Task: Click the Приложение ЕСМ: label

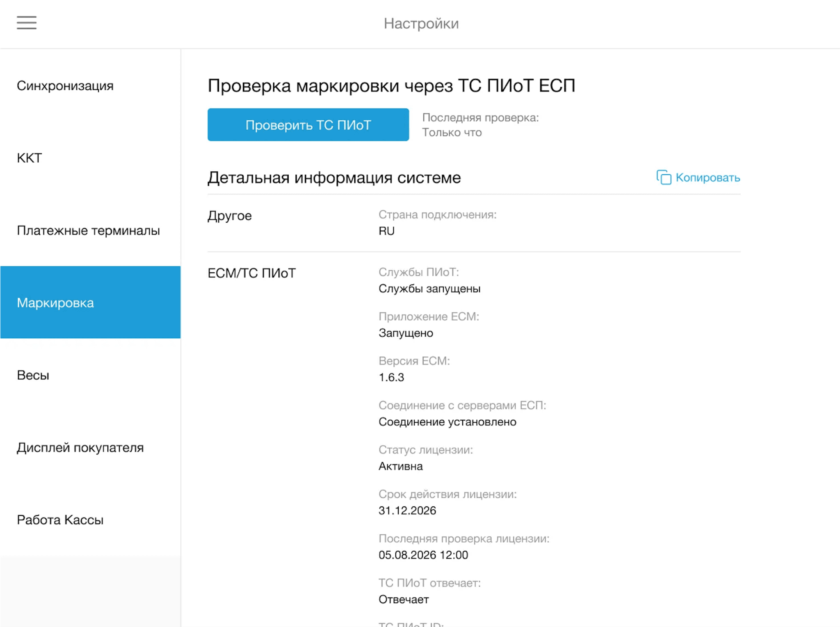Action: tap(429, 317)
